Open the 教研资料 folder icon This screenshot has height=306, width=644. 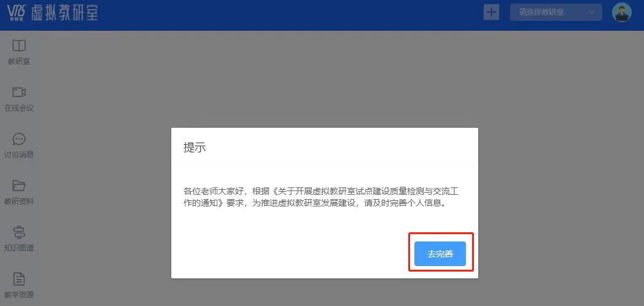(x=19, y=186)
